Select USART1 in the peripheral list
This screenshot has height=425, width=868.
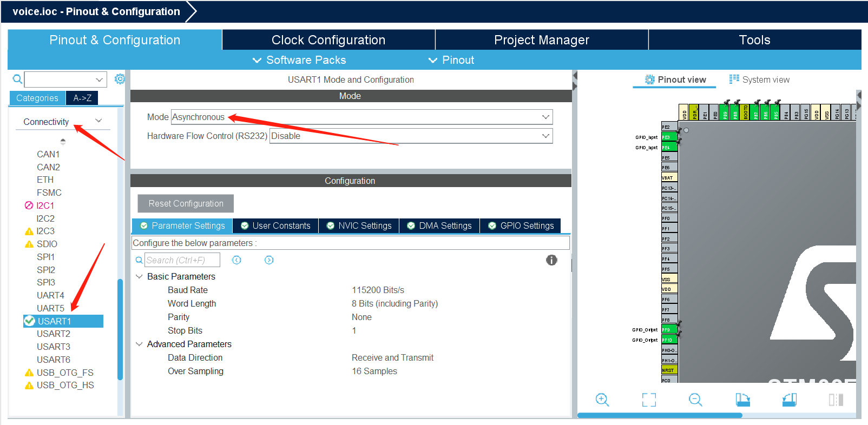pos(63,321)
